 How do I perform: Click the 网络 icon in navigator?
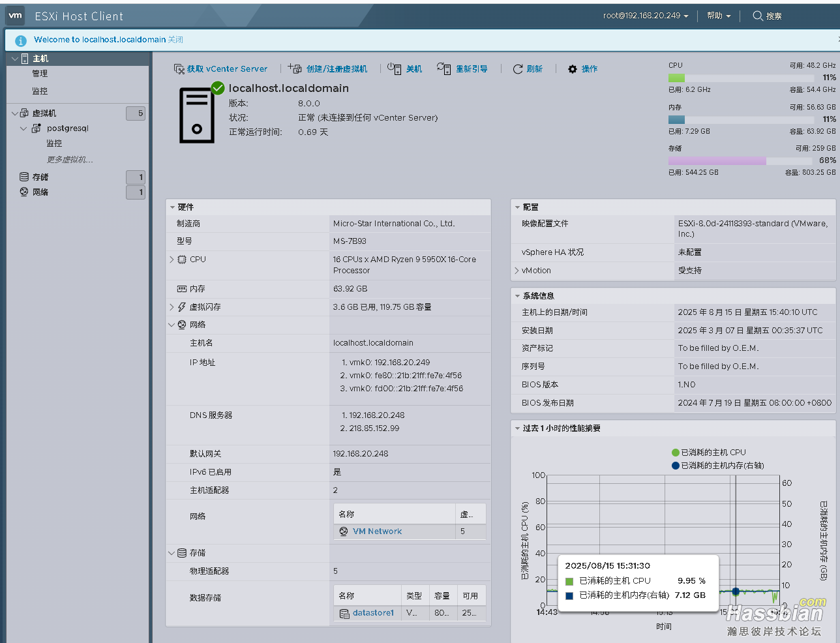[x=24, y=192]
